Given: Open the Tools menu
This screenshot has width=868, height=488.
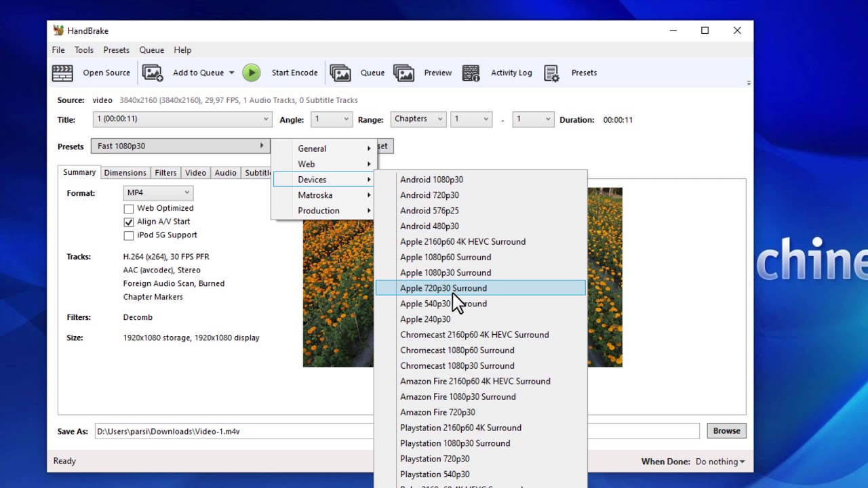Looking at the screenshot, I should (84, 50).
